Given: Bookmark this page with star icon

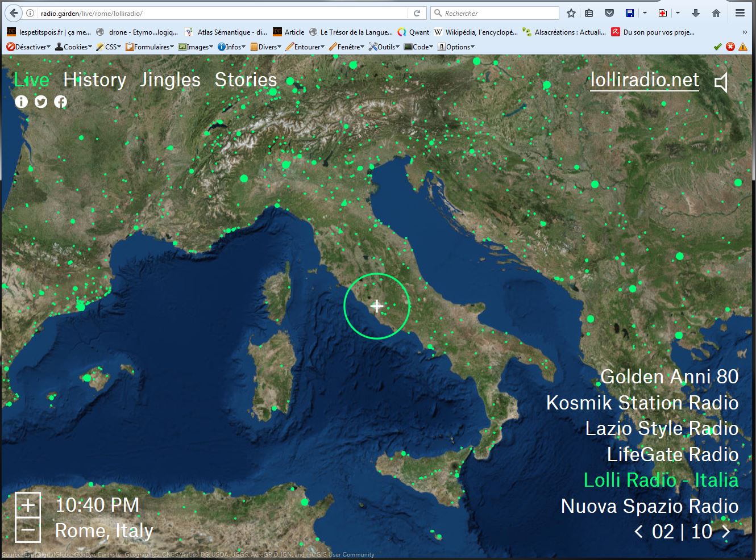Looking at the screenshot, I should 571,13.
